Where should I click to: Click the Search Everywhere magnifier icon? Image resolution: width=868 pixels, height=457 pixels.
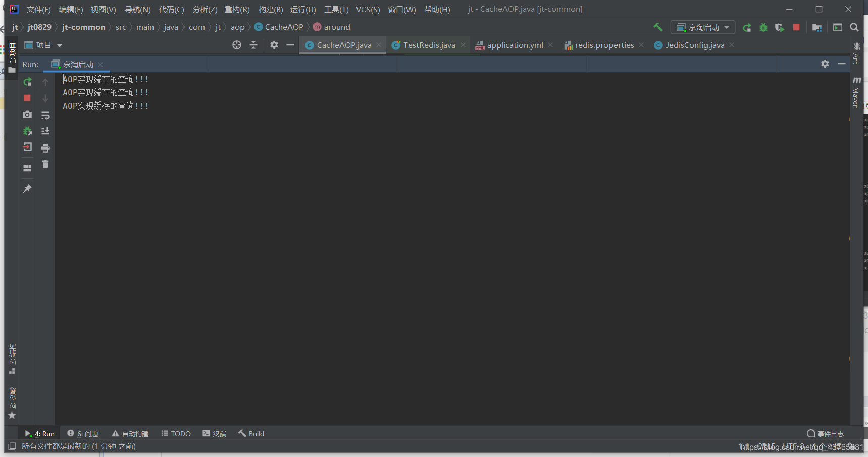[x=854, y=27]
